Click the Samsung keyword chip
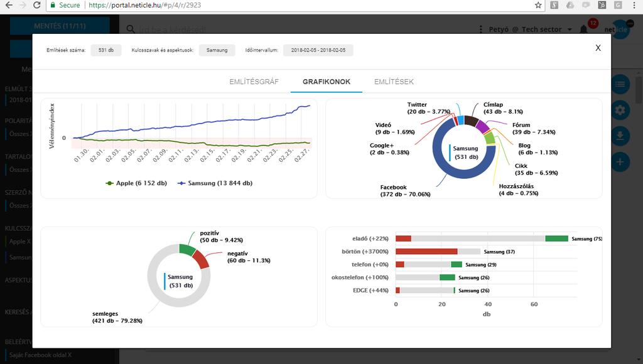Screen dimensions: 643x364 [217, 50]
